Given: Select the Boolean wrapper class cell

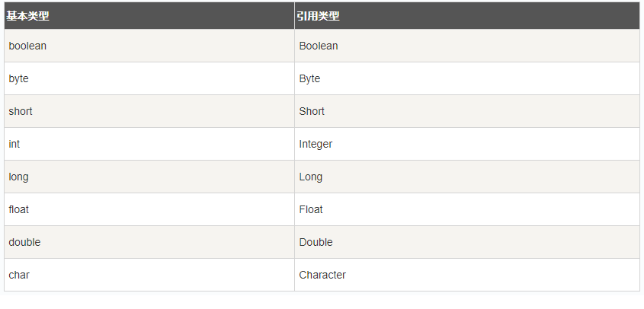Looking at the screenshot, I should [x=319, y=46].
